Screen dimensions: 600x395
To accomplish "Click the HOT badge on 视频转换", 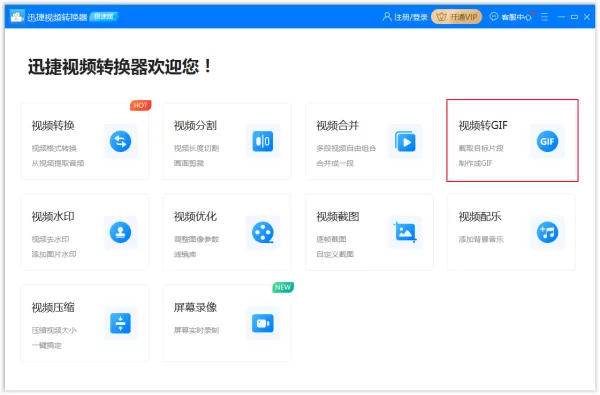I will coord(140,105).
